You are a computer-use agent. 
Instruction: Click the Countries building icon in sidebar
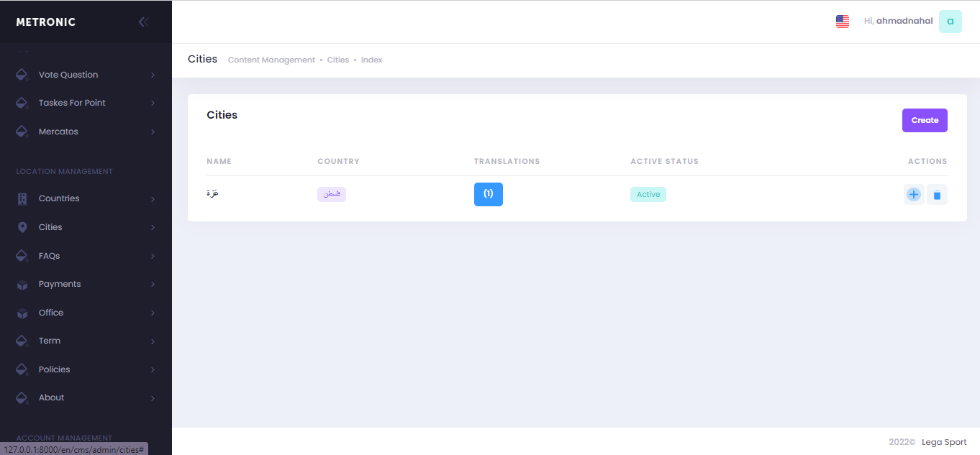click(22, 199)
